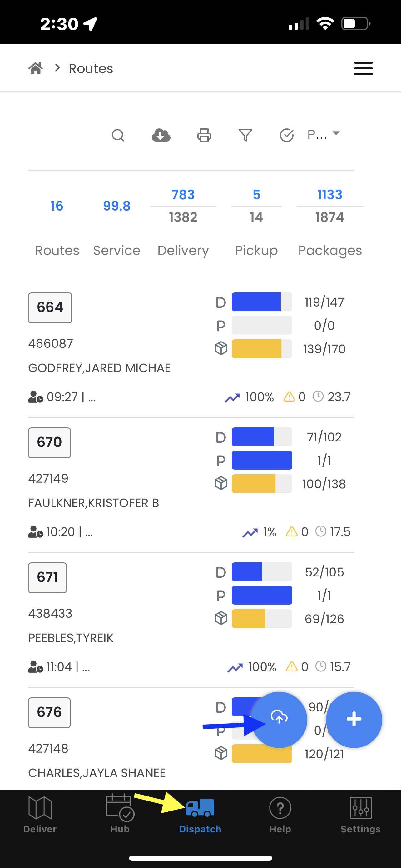Select driver PEEBLES,TYREIK route entry
The image size is (401, 868).
pyautogui.click(x=71, y=638)
